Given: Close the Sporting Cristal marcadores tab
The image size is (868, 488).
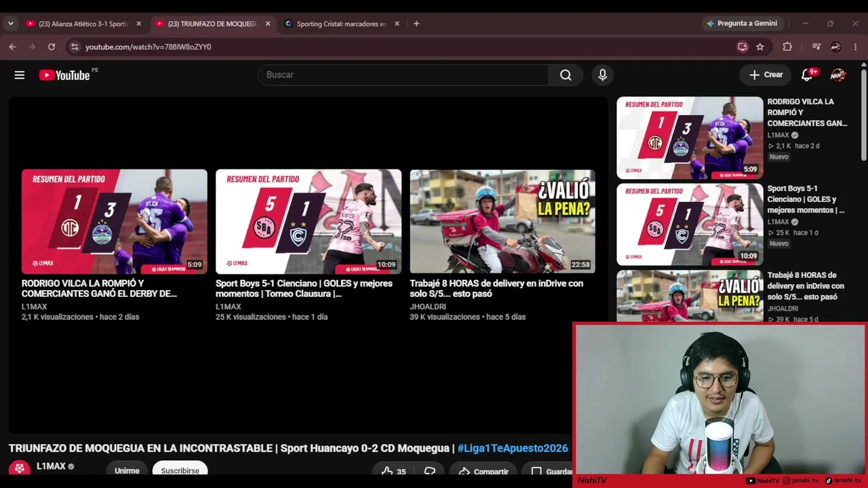Looking at the screenshot, I should point(397,24).
